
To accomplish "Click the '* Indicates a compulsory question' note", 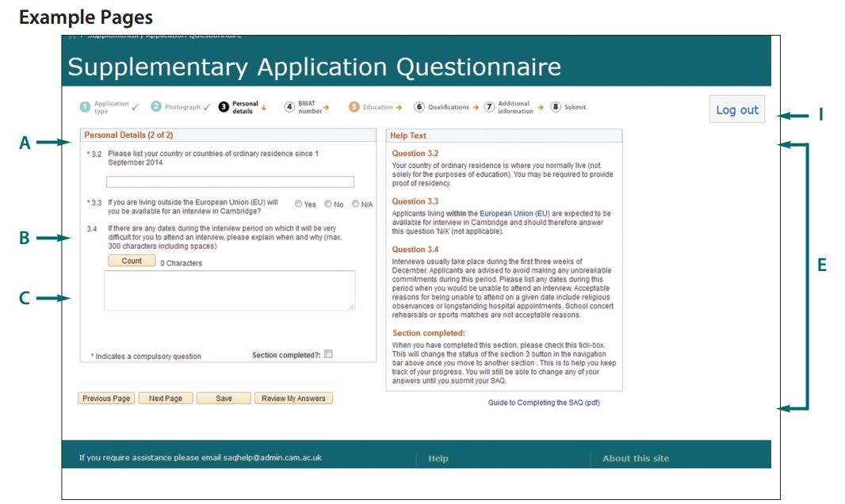I will pos(146,357).
